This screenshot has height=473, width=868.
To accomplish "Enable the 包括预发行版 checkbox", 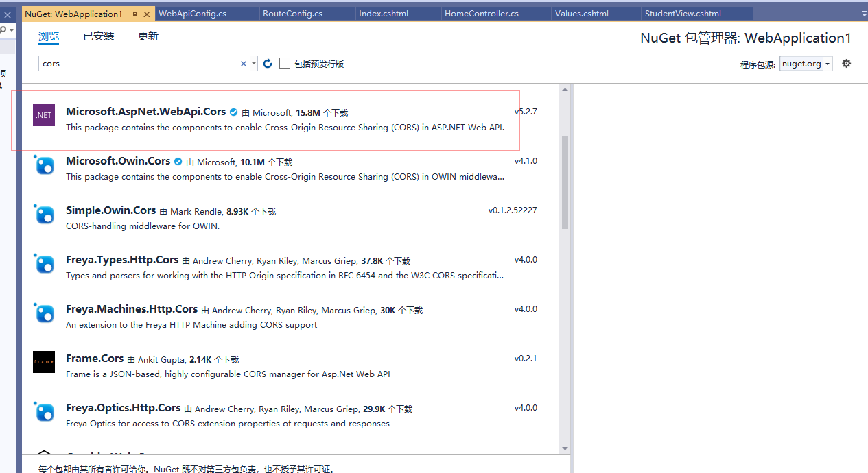I will click(284, 63).
